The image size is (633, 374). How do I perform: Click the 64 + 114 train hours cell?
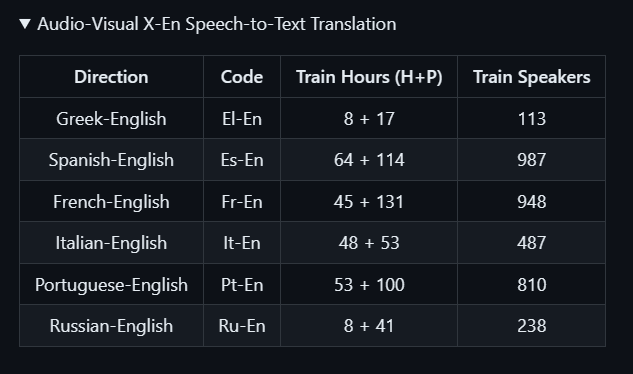(369, 160)
